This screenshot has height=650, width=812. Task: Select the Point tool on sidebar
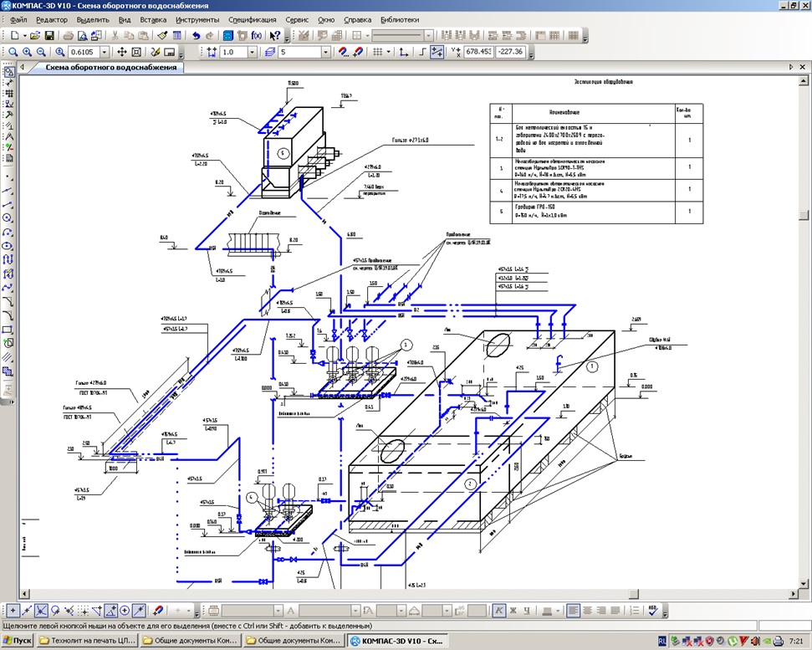[x=8, y=177]
